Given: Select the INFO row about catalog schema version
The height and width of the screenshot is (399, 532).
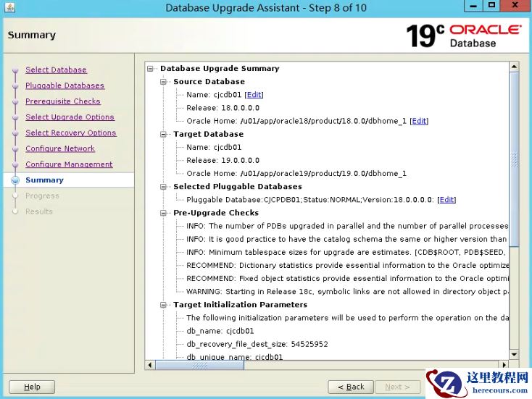Looking at the screenshot, I should [346, 240].
